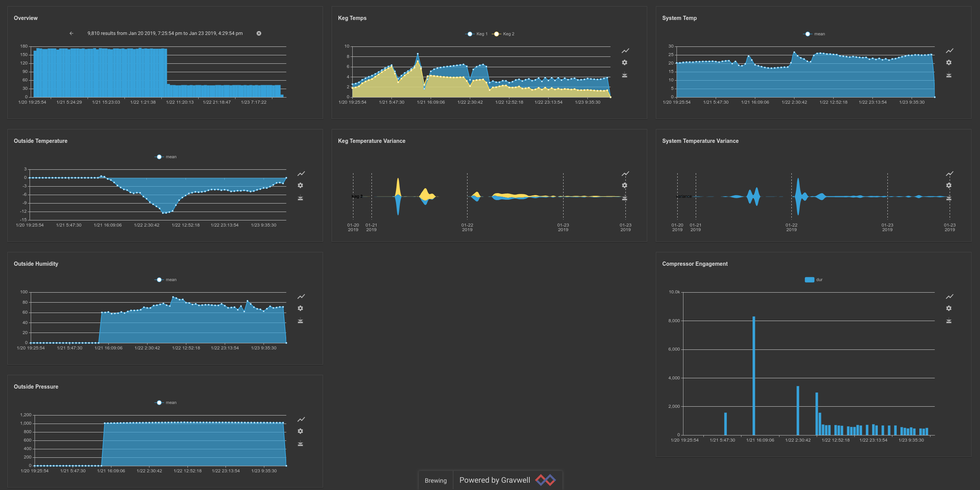
Task: Toggle mean series in Outside Humidity legend
Action: (x=166, y=280)
